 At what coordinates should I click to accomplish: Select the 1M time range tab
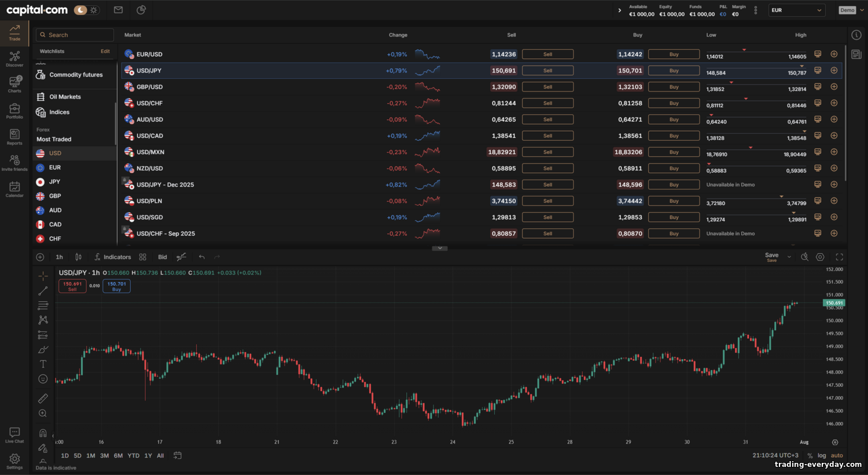point(91,456)
